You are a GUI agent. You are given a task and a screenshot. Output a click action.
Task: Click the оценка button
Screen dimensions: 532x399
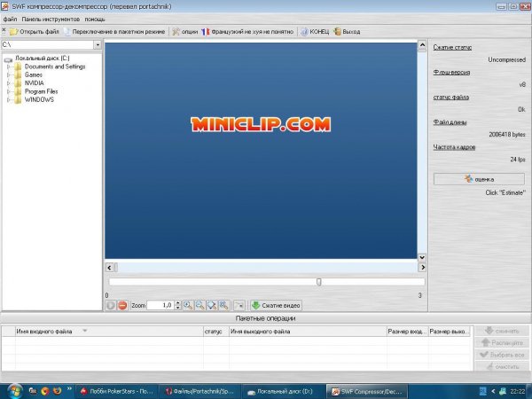[x=479, y=179]
